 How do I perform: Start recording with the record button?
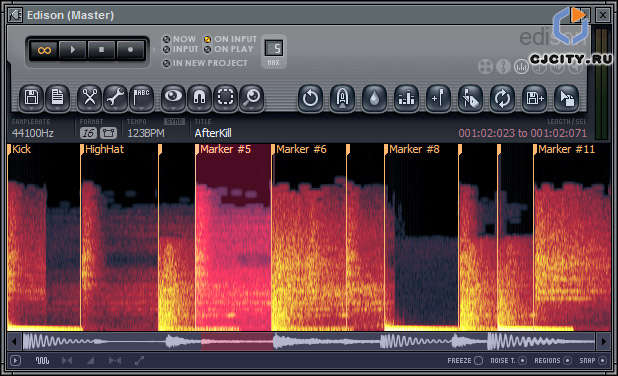tap(130, 50)
